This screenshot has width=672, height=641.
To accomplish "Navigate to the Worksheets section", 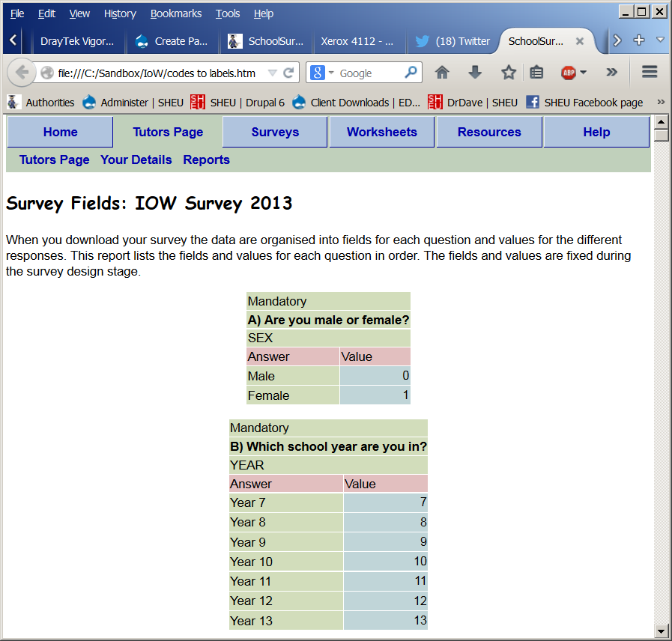I will point(381,132).
